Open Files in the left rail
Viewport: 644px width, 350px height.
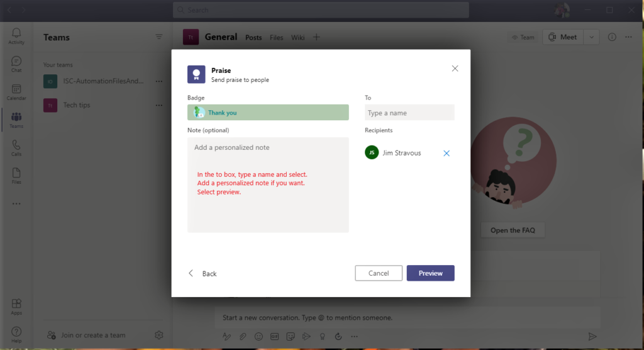(x=16, y=176)
